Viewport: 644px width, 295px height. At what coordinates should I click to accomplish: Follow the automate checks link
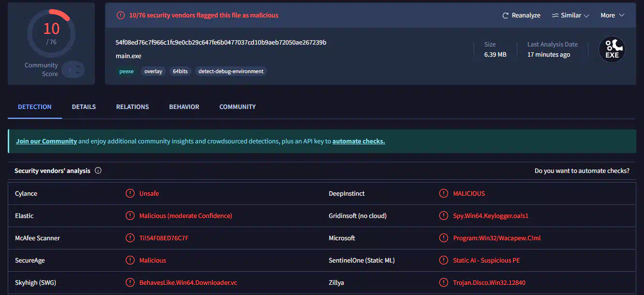click(359, 141)
